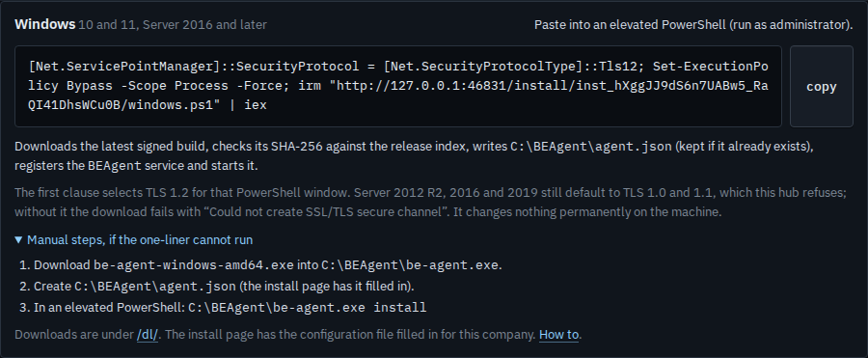Viewport: 868px width, 358px height.
Task: Click the be-agent-windows-amd64.exe filename in step 1
Action: point(193,265)
